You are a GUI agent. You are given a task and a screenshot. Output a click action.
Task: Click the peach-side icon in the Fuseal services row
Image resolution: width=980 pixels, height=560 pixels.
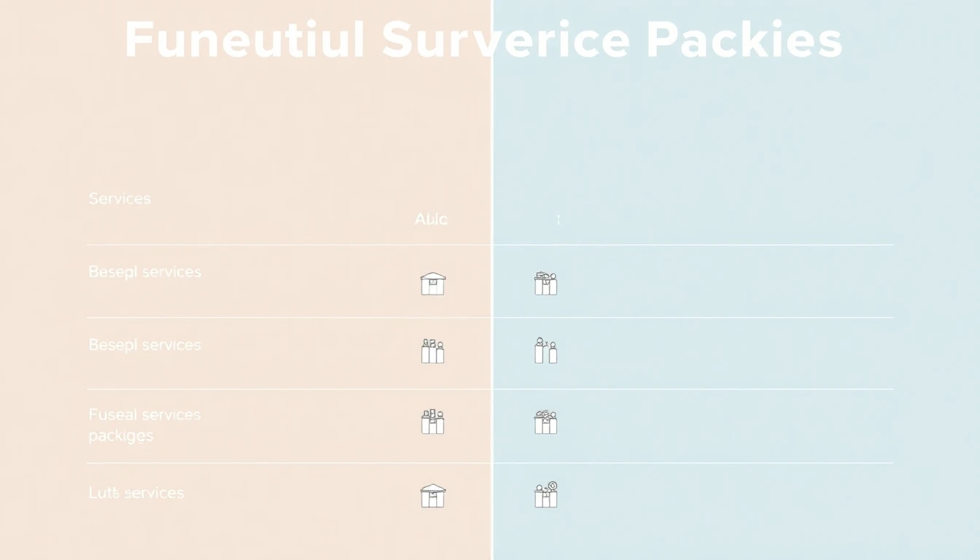(x=432, y=422)
